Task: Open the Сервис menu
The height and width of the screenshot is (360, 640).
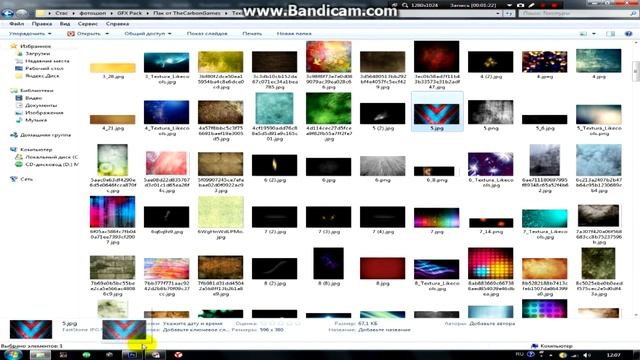Action: 87,24
